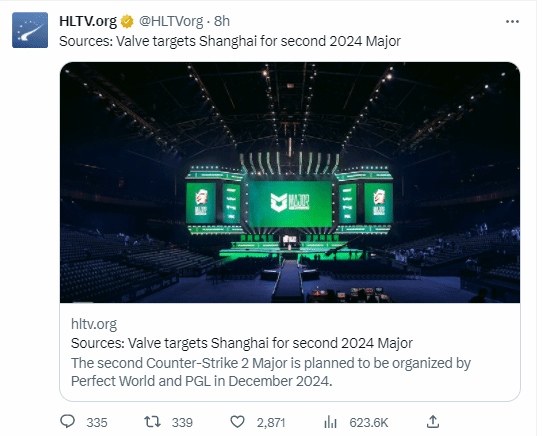The width and height of the screenshot is (543, 436).
Task: Open the @HLTVorg handle link
Action: 171,21
